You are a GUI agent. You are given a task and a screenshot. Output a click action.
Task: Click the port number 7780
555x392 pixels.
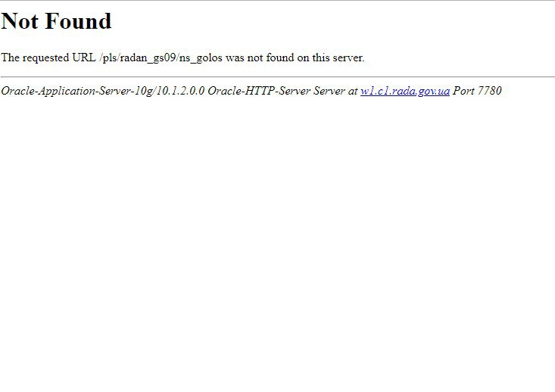pos(490,91)
